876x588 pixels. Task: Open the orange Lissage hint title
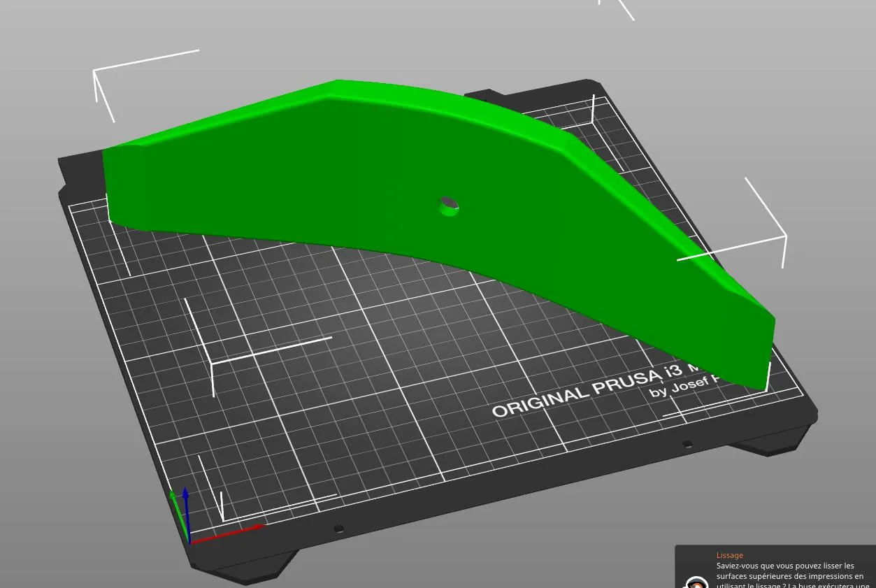[x=730, y=555]
